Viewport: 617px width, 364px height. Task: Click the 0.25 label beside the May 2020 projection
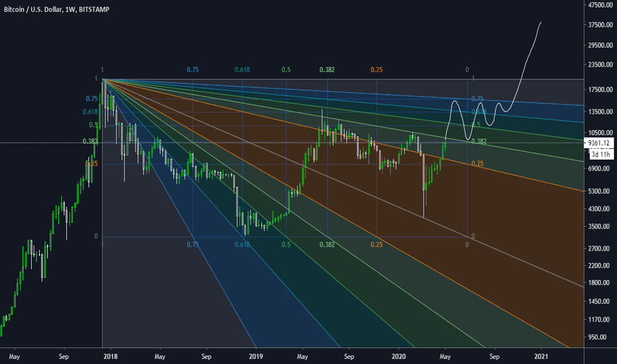(x=477, y=163)
